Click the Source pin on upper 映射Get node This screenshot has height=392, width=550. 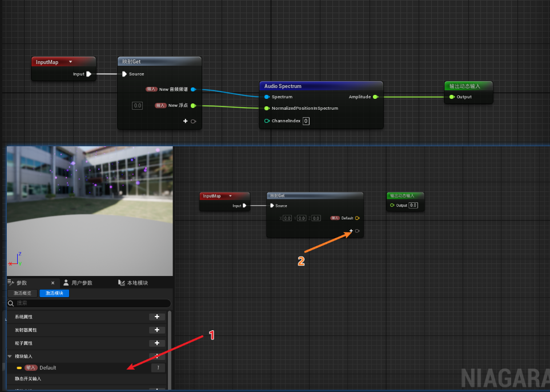tap(124, 74)
